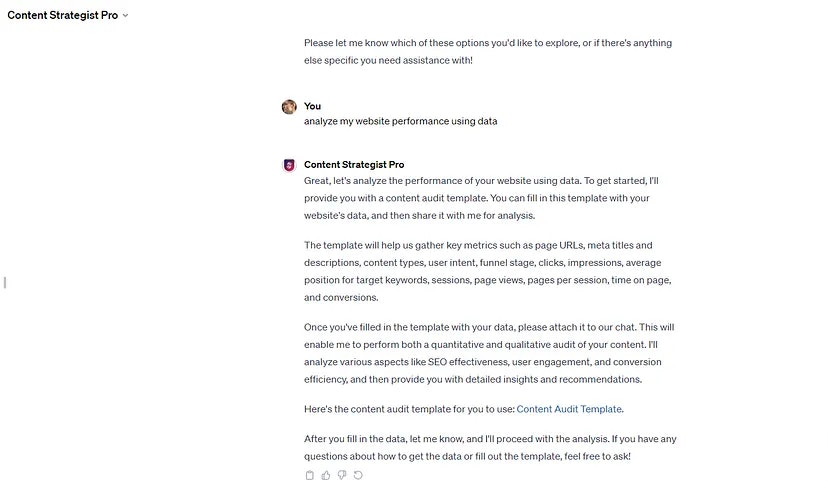Viewport: 828px width, 502px height.
Task: Open the Content Strategist Pro header menu
Action: (x=68, y=15)
